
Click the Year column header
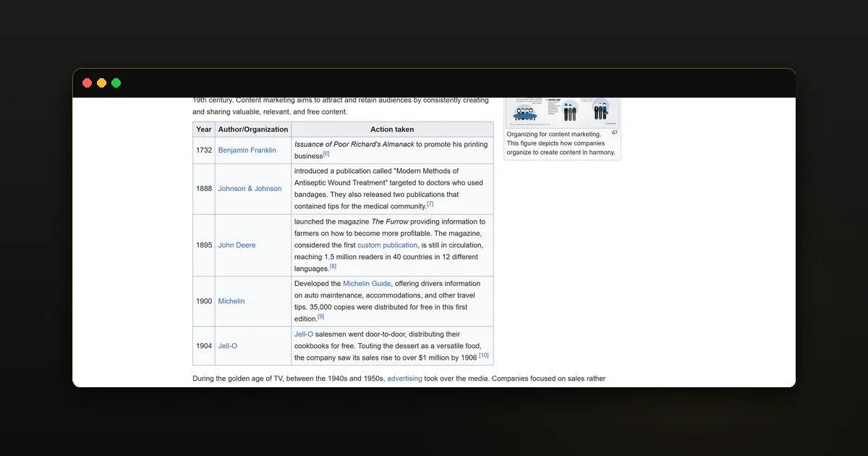point(204,130)
